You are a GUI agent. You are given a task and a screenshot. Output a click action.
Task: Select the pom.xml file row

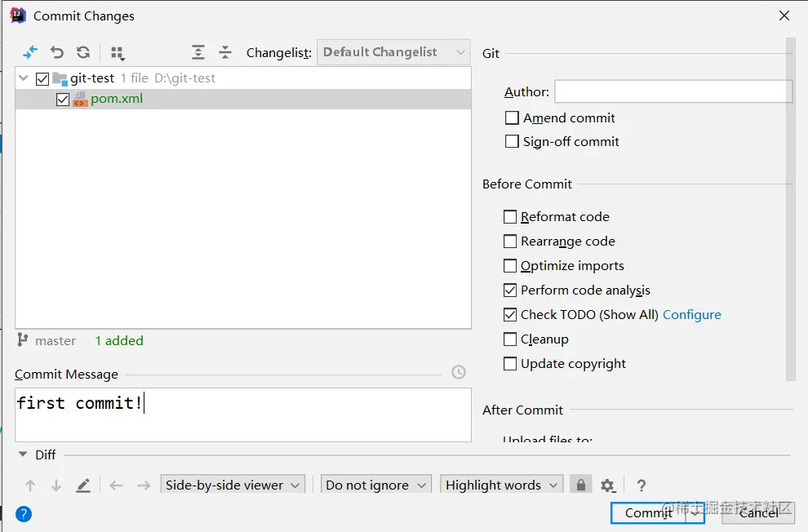coord(243,99)
